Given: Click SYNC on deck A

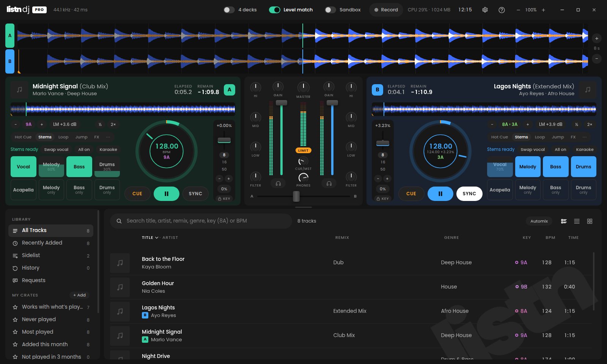Looking at the screenshot, I should [195, 194].
